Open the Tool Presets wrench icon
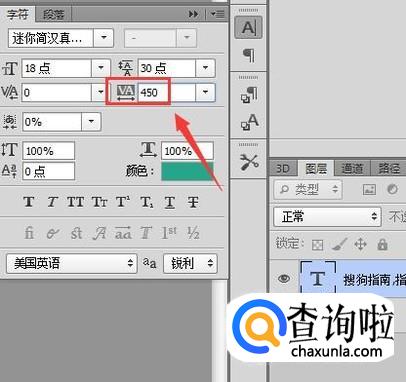Screen dimensions: 406x382 click(x=249, y=162)
